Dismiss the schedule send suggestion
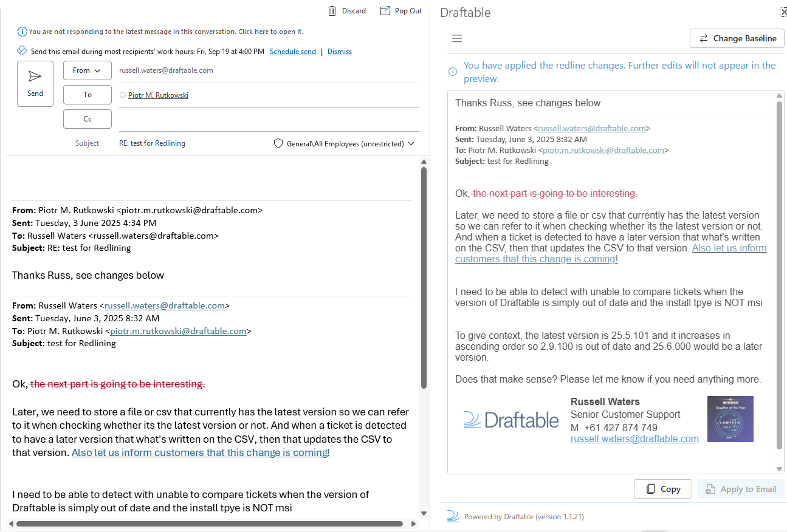Viewport: 787px width, 532px height. click(340, 52)
